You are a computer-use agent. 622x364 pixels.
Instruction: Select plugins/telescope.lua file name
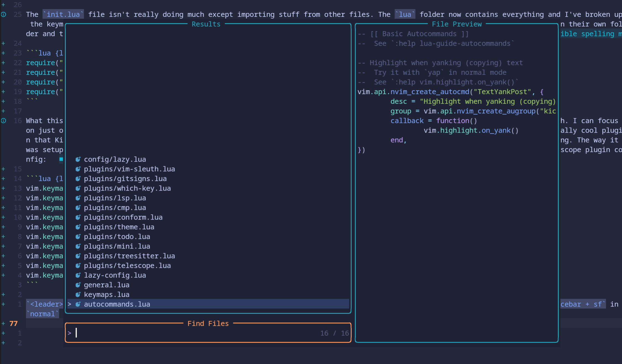coord(127,266)
